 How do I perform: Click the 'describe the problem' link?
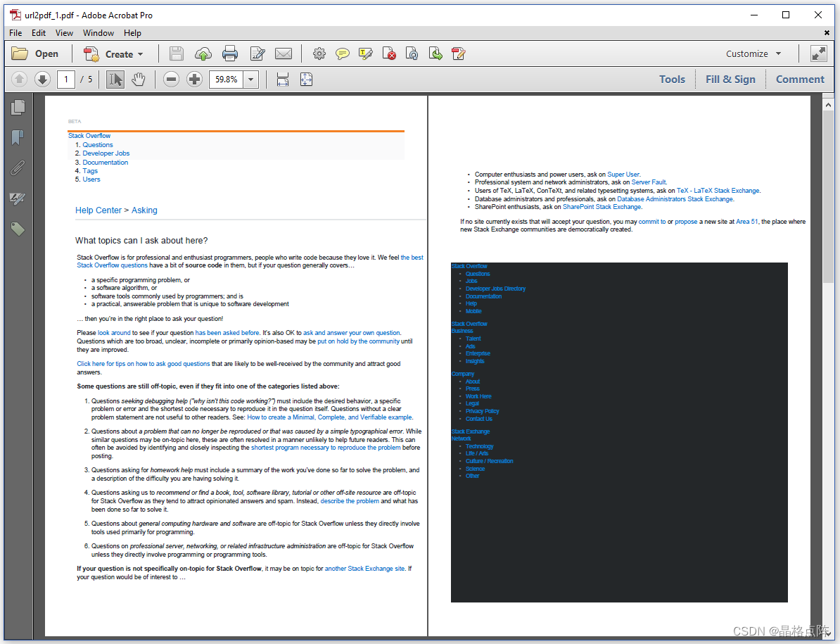click(x=350, y=501)
